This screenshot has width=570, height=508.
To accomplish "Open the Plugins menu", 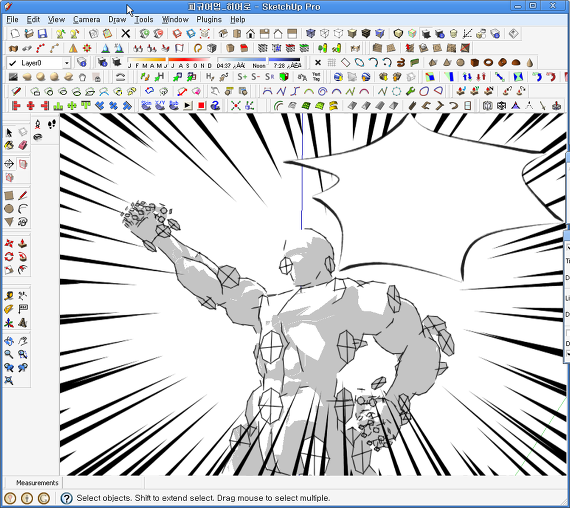I will tap(209, 20).
